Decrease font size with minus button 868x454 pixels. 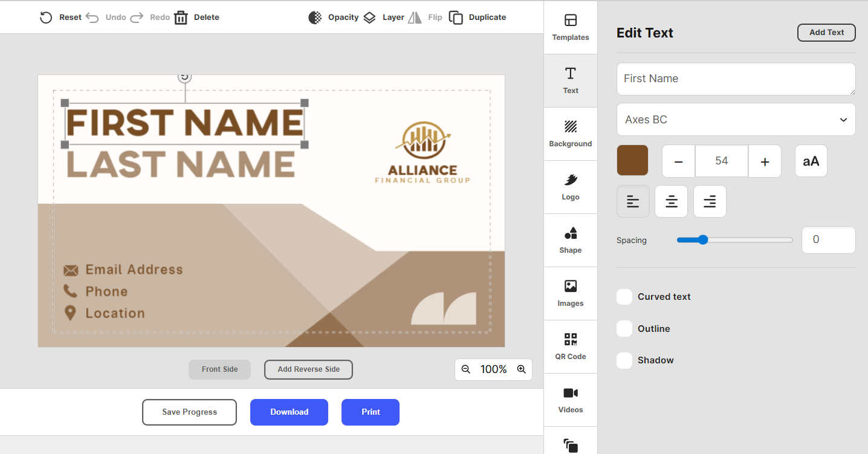click(679, 161)
